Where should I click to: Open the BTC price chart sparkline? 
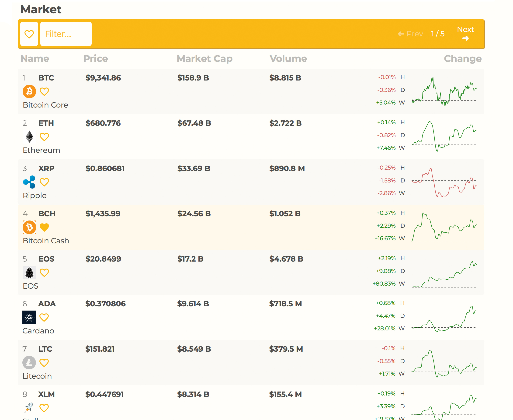pos(444,91)
